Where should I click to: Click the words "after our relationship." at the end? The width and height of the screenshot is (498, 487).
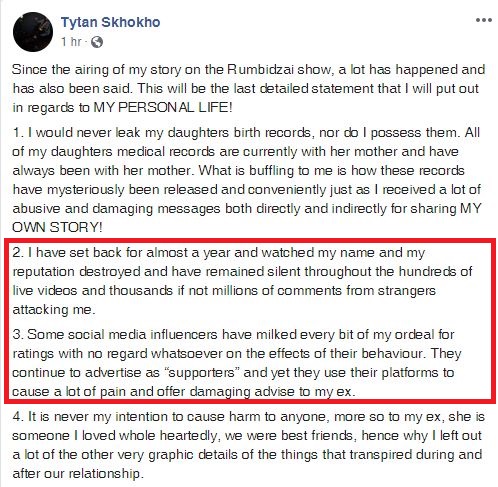[78, 474]
